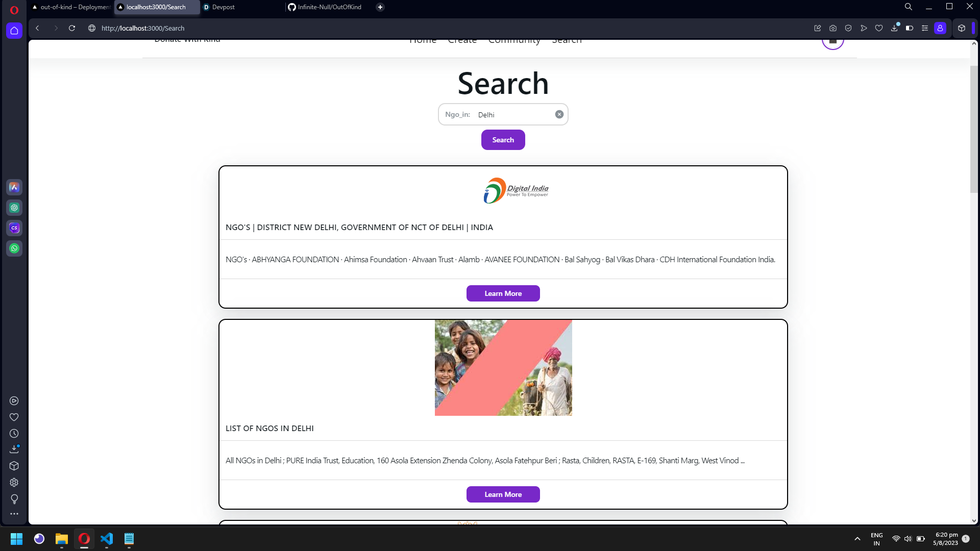Open Visual Studio Code from the taskbar
980x551 pixels.
(x=107, y=539)
